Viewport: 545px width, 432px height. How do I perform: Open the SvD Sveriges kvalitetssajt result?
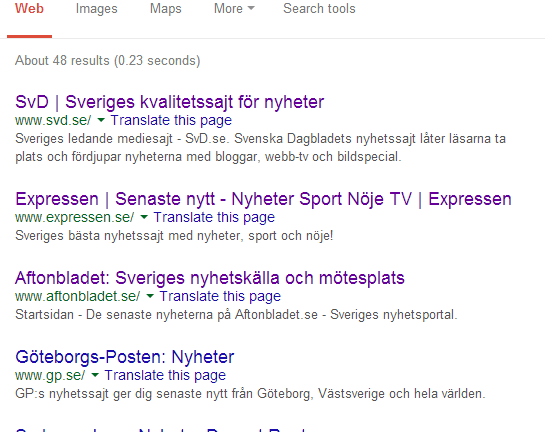coord(170,102)
